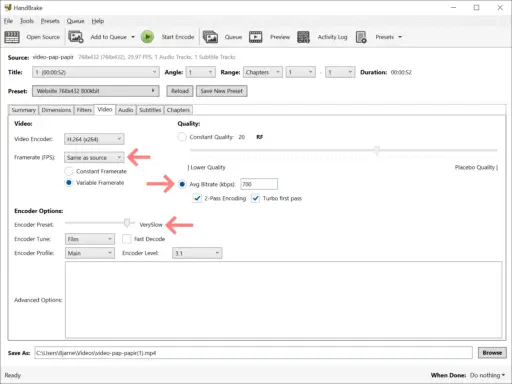
Task: Open the Tools menu
Action: pos(27,21)
